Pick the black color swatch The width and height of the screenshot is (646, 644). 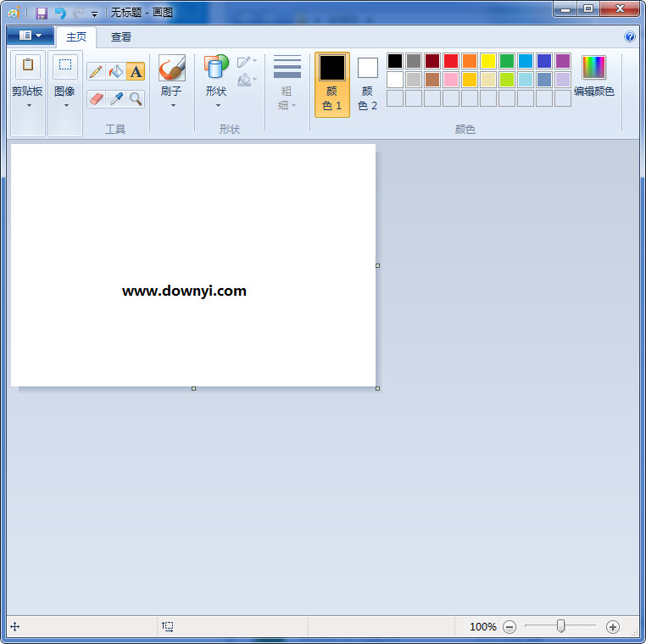(395, 61)
